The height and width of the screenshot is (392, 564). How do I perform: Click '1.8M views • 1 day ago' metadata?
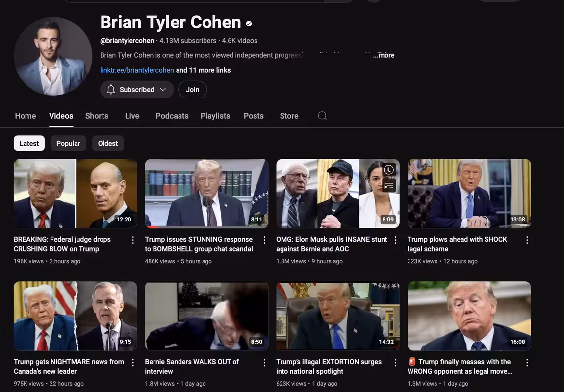tap(175, 384)
